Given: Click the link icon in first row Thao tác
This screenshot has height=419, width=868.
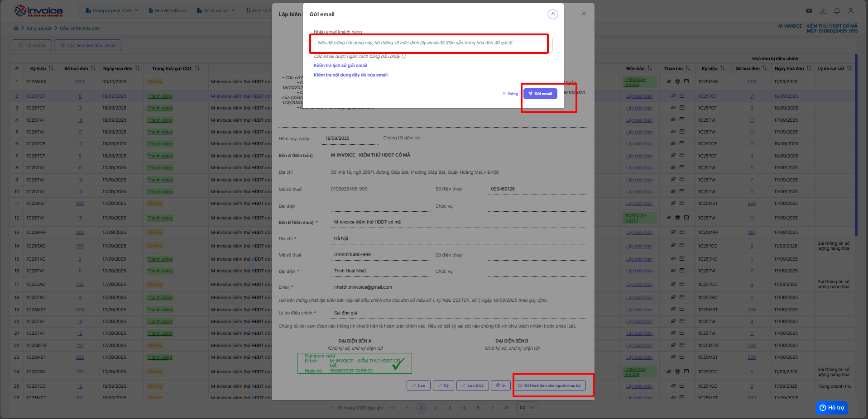Looking at the screenshot, I should [669, 82].
